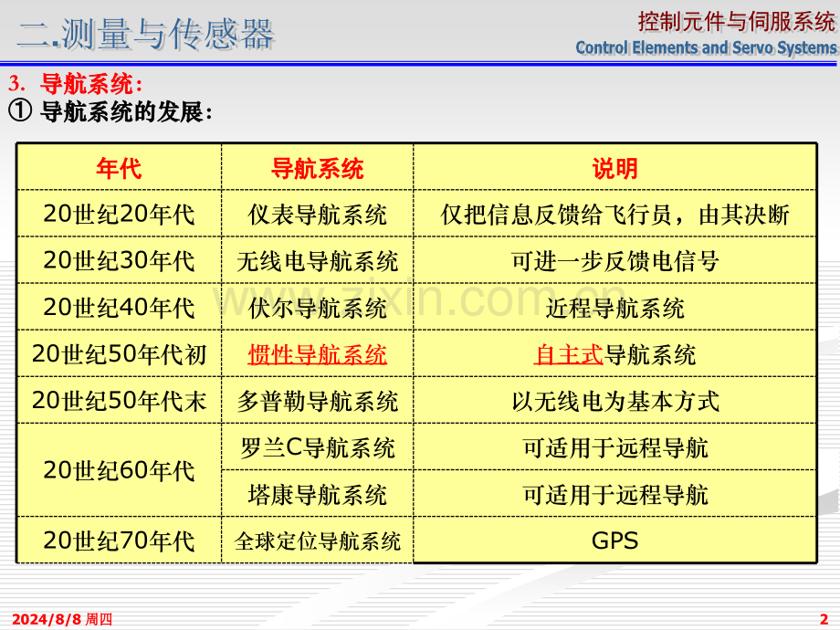Select the 年代 column header
The image size is (840, 630).
pos(119,167)
